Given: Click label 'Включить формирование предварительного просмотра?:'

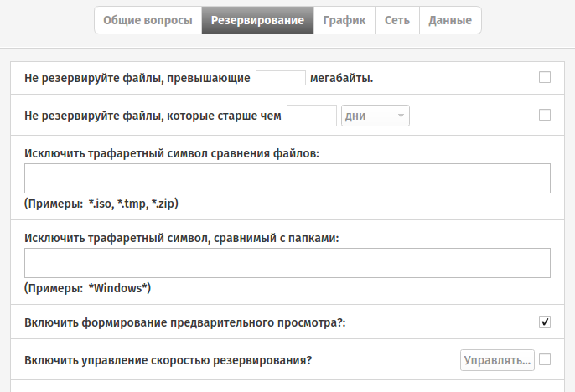Looking at the screenshot, I should coord(184,322).
